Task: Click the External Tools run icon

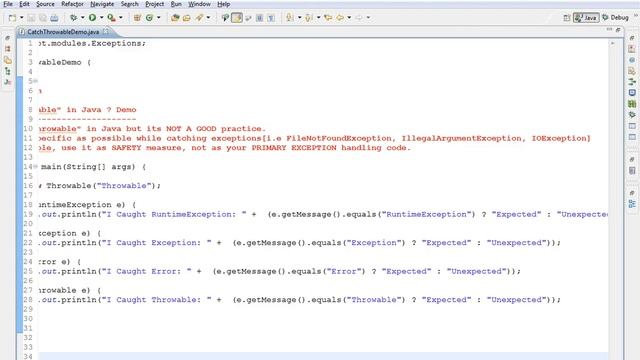Action: point(111,18)
